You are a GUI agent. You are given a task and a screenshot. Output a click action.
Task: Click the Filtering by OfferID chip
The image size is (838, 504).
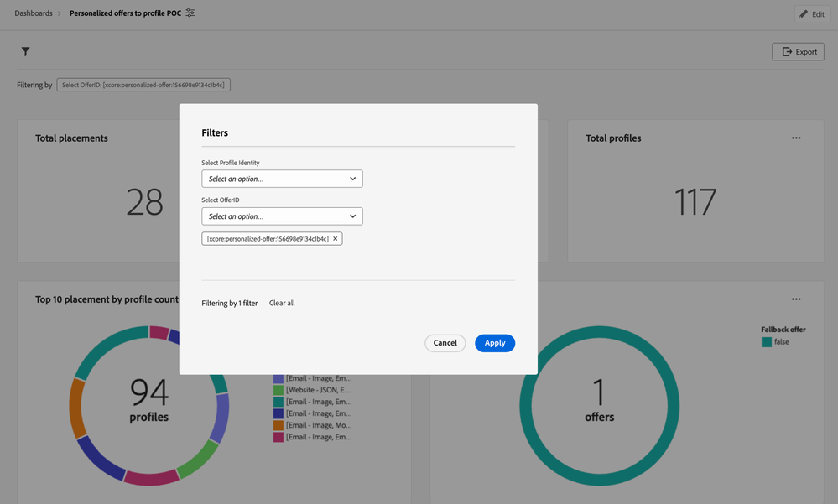(143, 85)
